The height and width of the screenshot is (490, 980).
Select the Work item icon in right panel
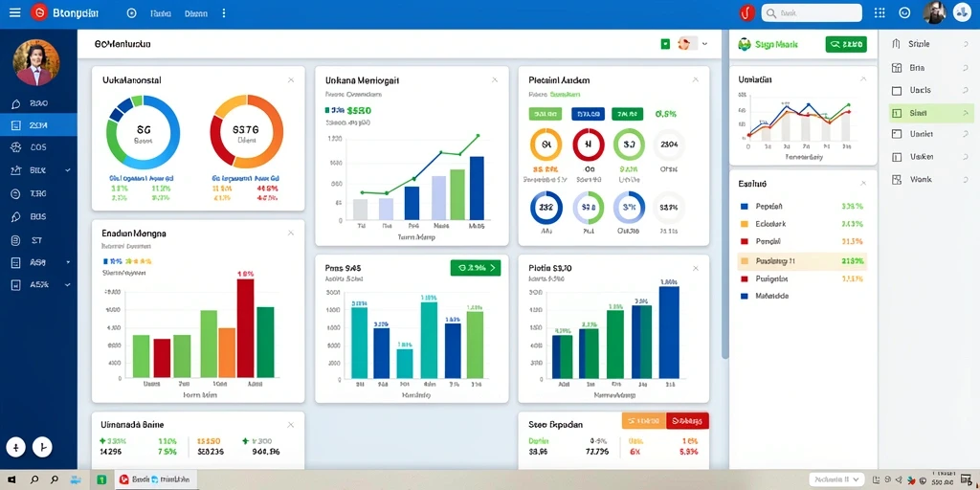897,179
